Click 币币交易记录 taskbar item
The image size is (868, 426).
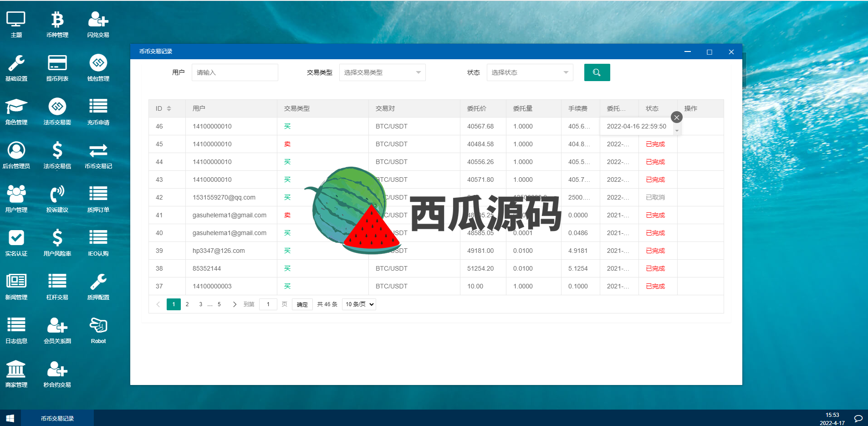click(57, 418)
